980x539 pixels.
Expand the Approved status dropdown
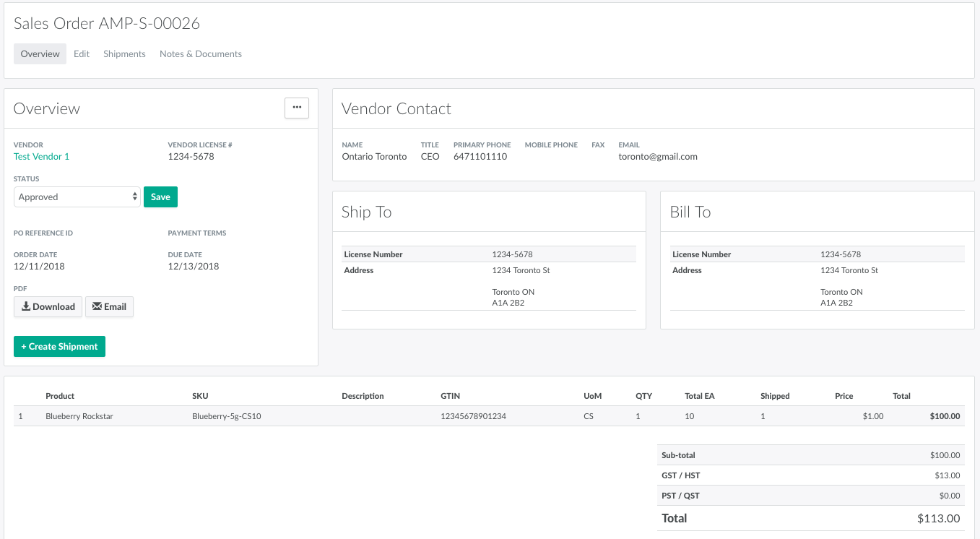pos(77,197)
